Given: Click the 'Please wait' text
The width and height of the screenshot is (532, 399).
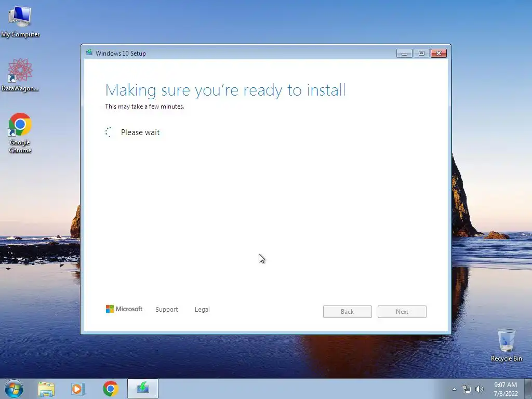Looking at the screenshot, I should (140, 132).
